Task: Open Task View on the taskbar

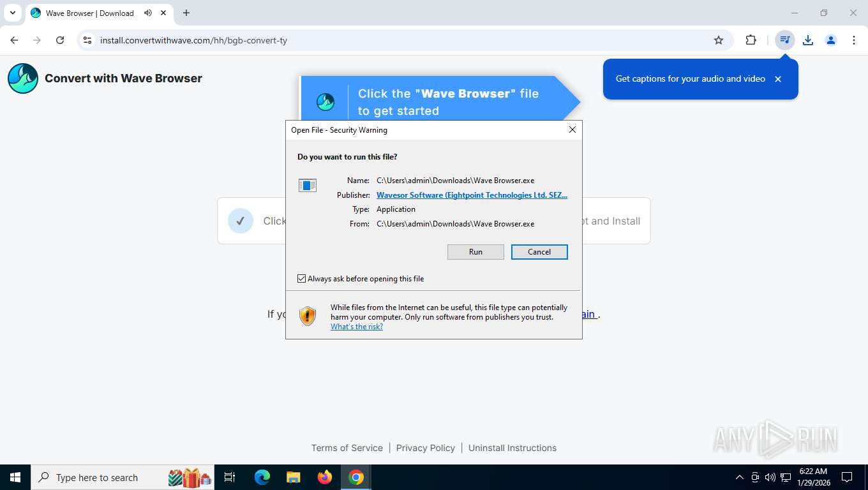Action: coord(230,477)
